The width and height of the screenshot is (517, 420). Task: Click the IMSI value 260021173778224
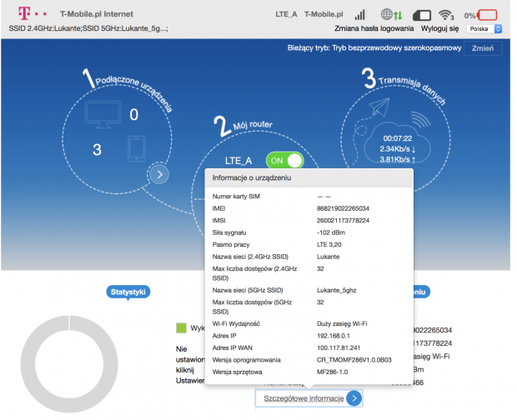(x=343, y=220)
